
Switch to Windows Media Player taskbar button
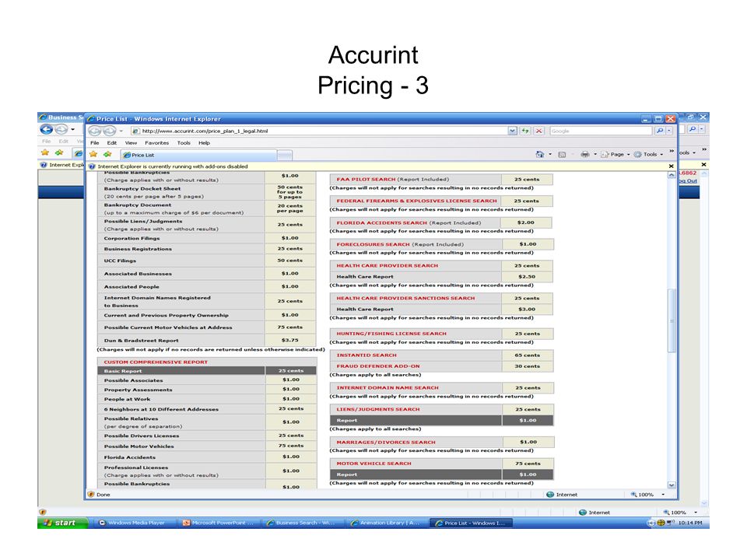pyautogui.click(x=135, y=523)
